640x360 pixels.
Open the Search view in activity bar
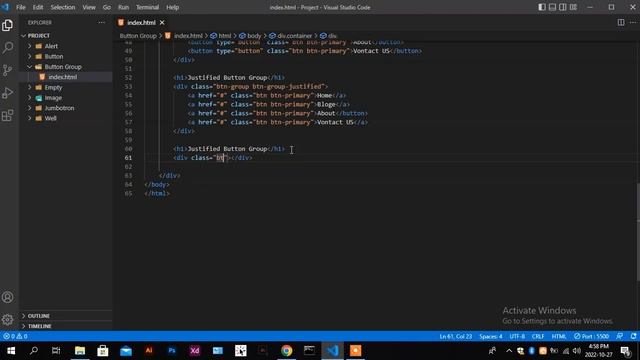[7, 48]
